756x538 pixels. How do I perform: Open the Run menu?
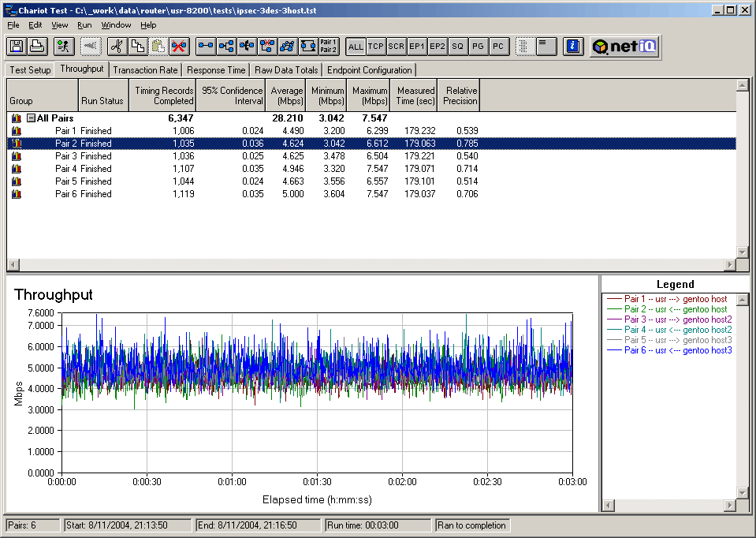[84, 25]
